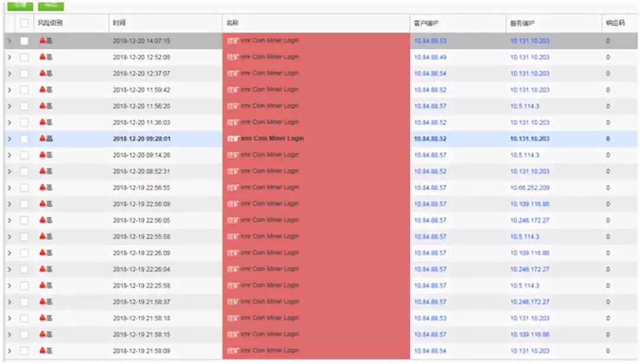The image size is (640, 364).
Task: Expand the 21:58:18 alert row
Action: click(9, 318)
